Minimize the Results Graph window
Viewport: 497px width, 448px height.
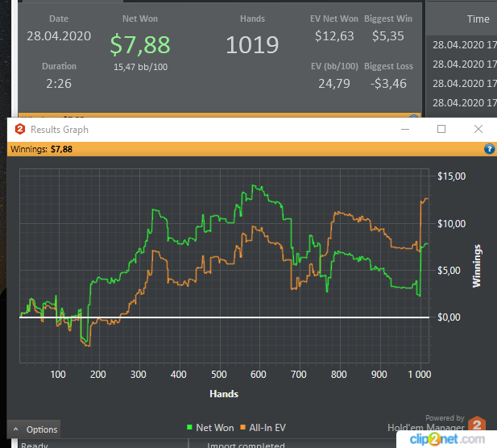point(405,129)
